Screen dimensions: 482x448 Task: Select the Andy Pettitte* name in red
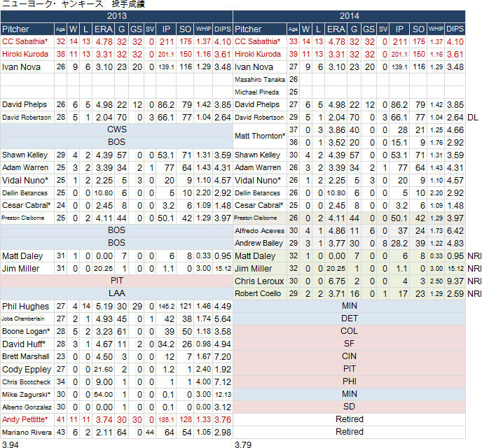click(25, 419)
